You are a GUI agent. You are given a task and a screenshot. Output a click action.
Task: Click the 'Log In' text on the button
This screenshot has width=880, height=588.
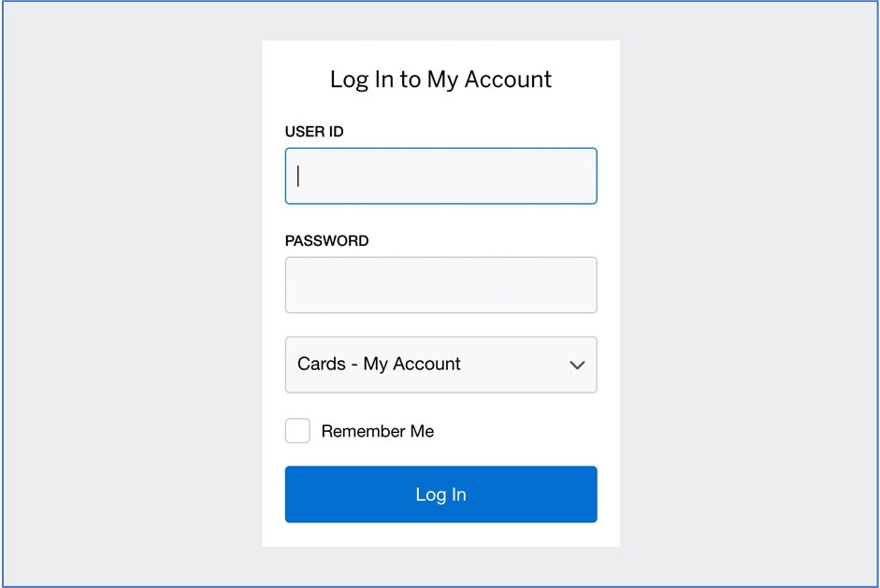(440, 495)
